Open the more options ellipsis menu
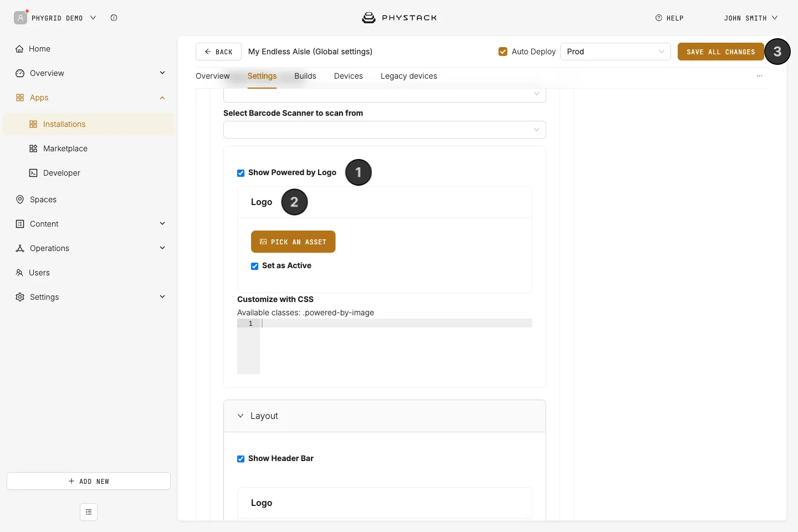798x532 pixels. (x=760, y=76)
